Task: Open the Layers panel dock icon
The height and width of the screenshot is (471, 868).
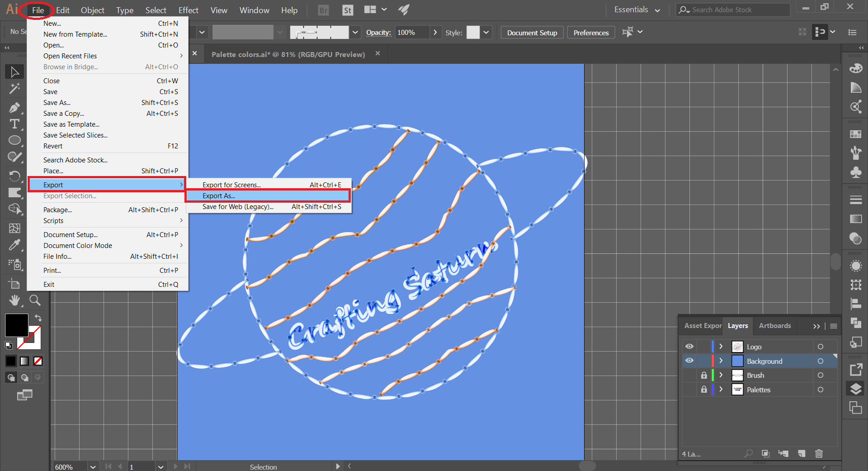Action: (x=855, y=389)
